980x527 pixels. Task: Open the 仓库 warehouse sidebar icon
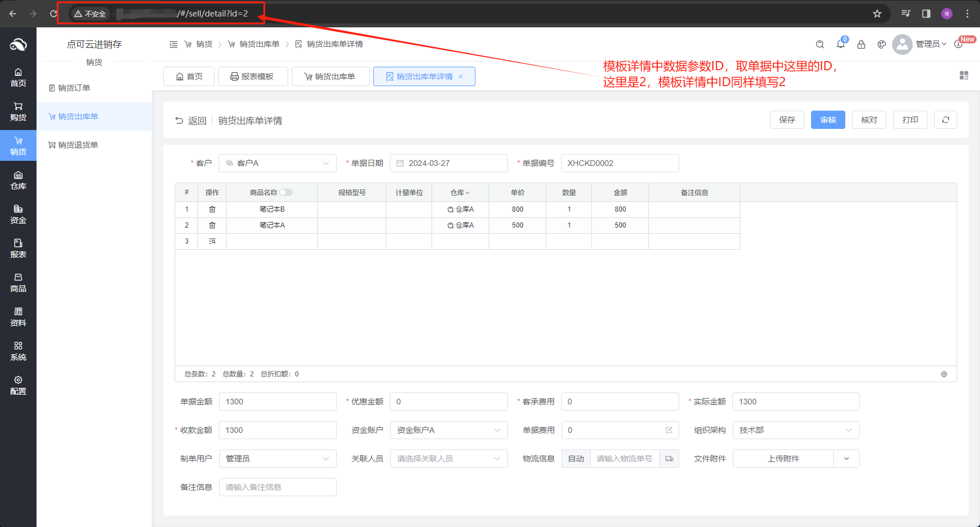(x=18, y=180)
